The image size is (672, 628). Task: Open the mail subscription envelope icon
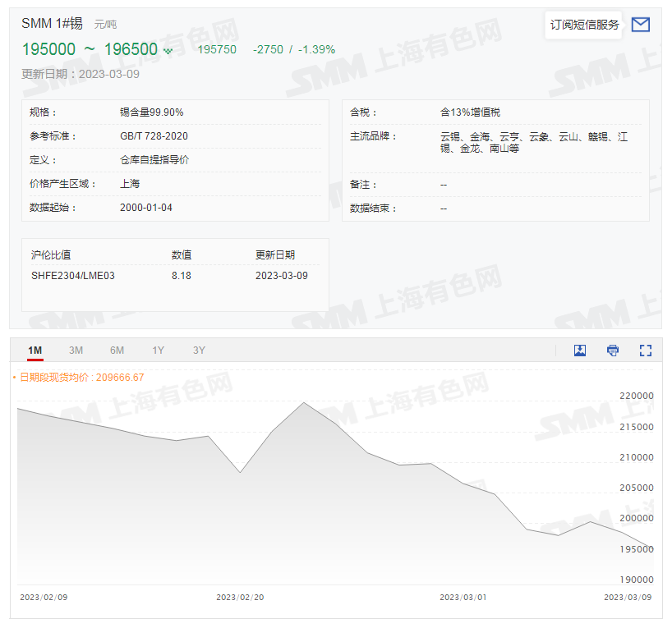point(641,25)
